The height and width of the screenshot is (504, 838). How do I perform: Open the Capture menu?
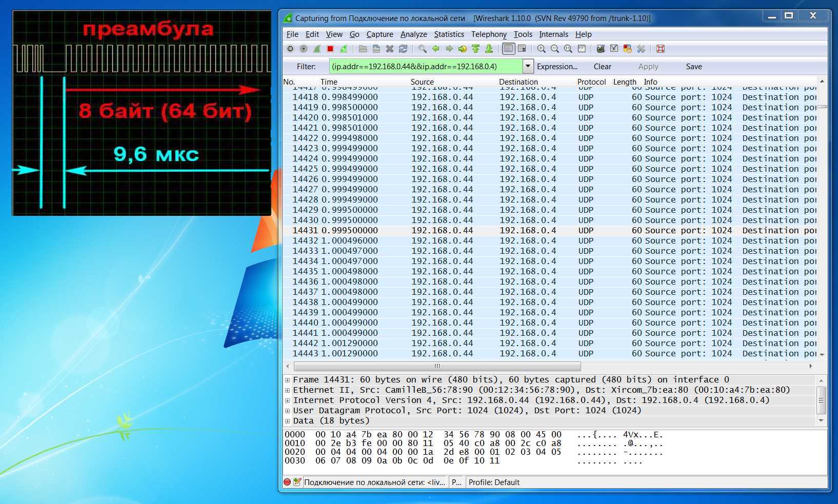(x=380, y=34)
